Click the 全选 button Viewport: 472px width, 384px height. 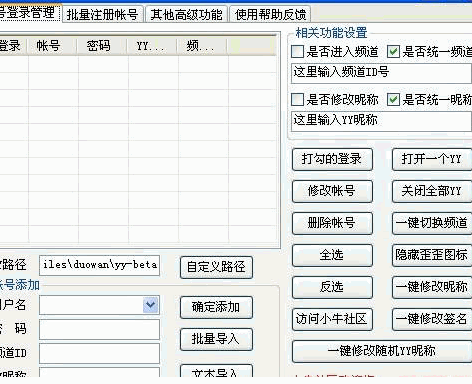point(332,255)
